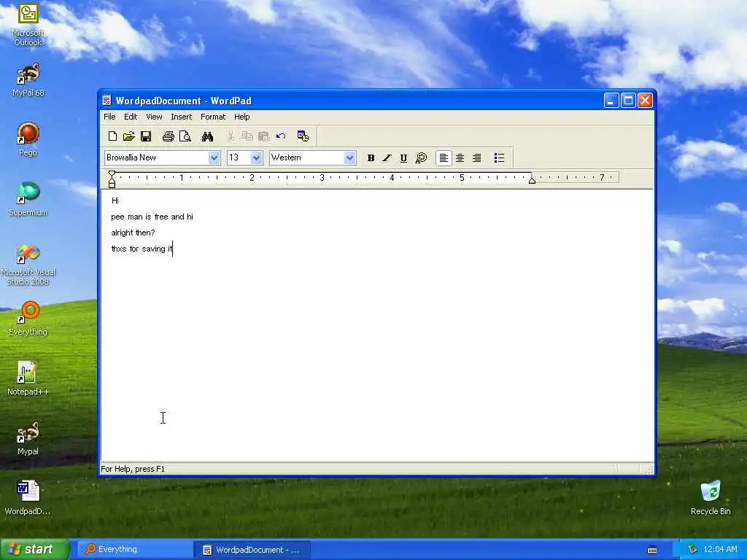Center align the text
The width and height of the screenshot is (747, 560).
click(x=460, y=158)
